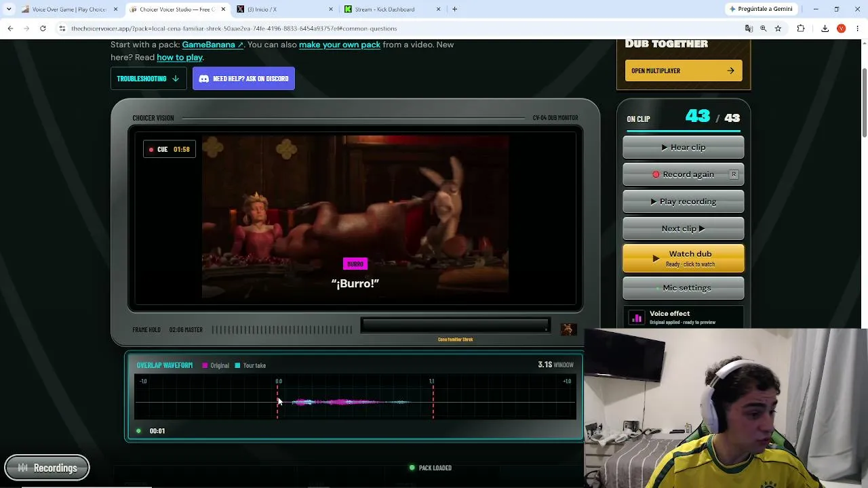Focus the address bar URL field

(x=400, y=28)
